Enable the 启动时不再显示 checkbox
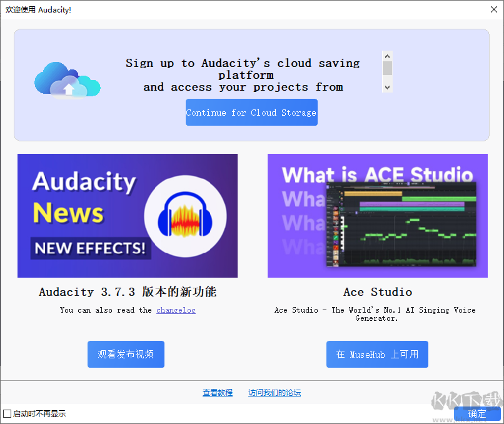 tap(7, 414)
